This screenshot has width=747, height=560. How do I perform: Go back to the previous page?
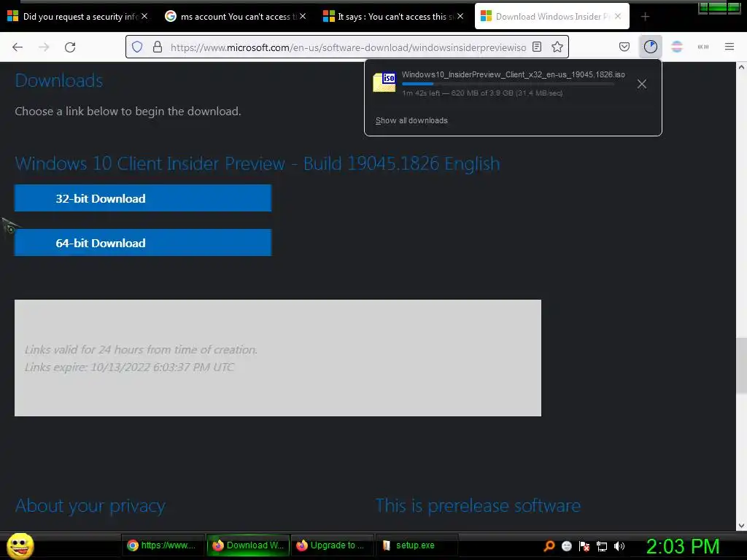tap(18, 47)
